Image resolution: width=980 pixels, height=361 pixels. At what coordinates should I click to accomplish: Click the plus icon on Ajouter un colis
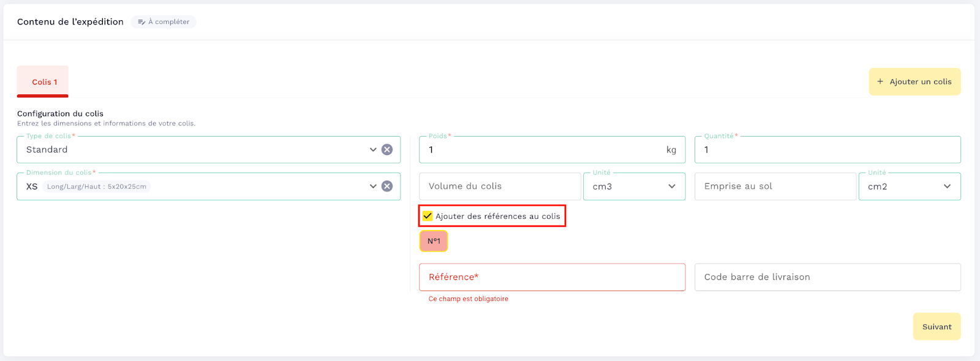[880, 82]
